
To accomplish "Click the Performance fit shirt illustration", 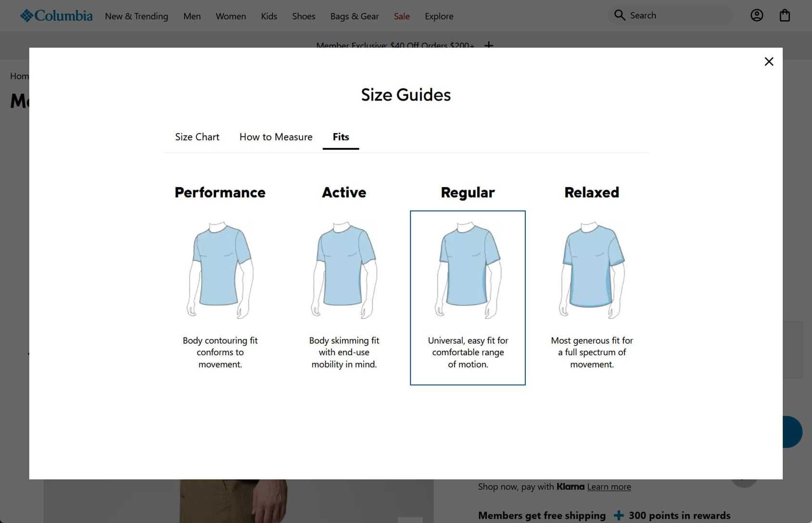I will point(220,270).
